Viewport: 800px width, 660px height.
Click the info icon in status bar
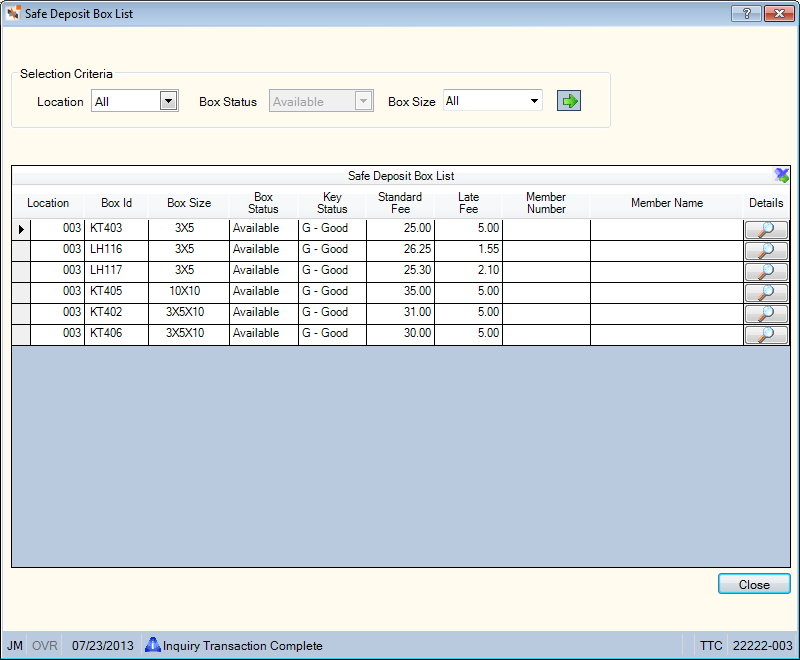(152, 645)
